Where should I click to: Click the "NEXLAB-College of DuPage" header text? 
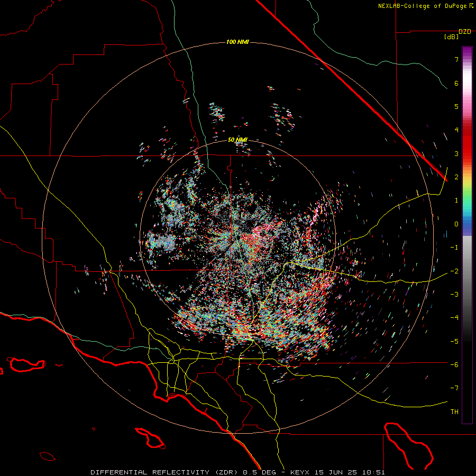pos(424,6)
